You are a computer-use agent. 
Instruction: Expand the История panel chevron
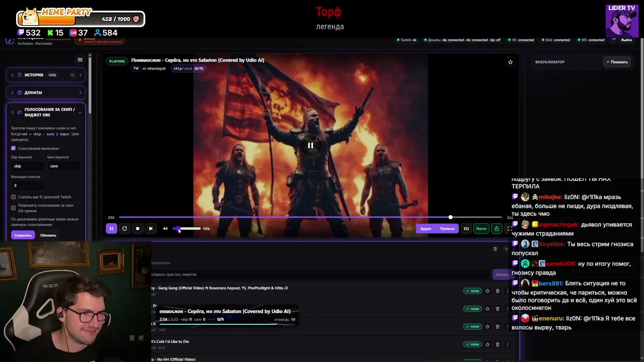tap(80, 75)
